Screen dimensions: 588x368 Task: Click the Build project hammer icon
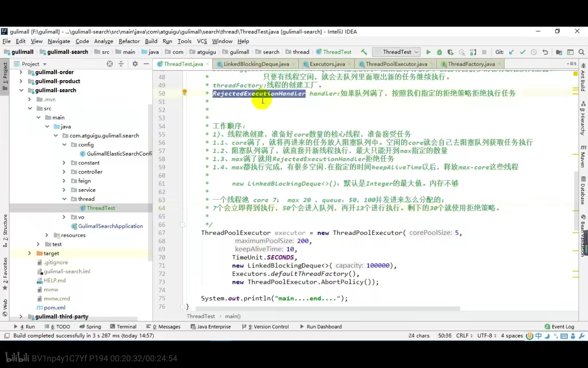point(364,52)
